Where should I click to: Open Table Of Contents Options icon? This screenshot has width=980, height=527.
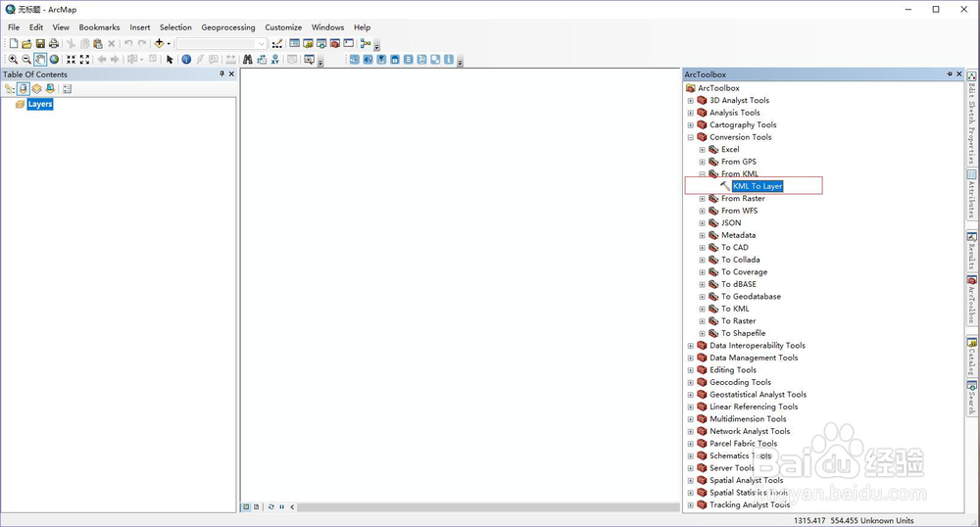[x=67, y=89]
